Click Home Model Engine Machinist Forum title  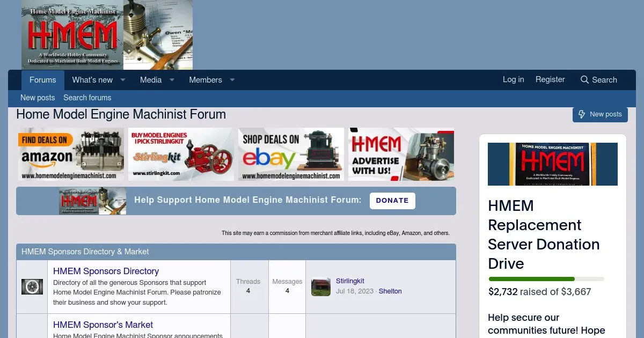(121, 114)
